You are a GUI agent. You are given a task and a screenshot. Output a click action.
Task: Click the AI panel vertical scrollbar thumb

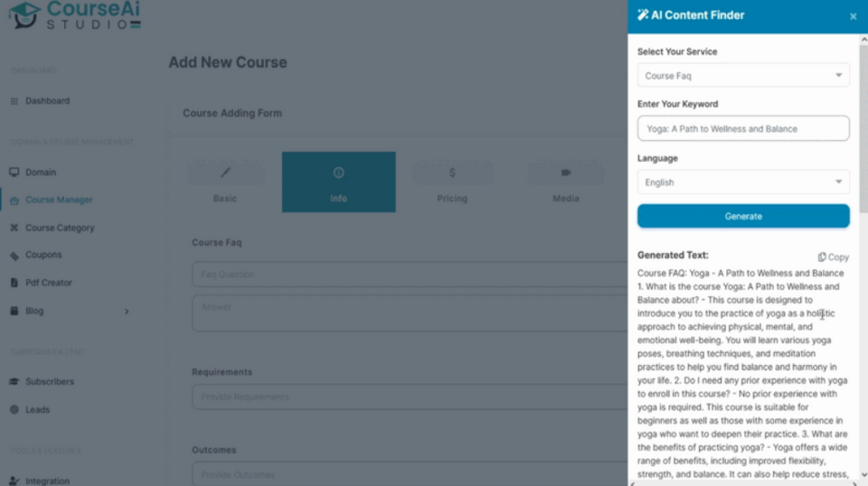click(x=863, y=128)
